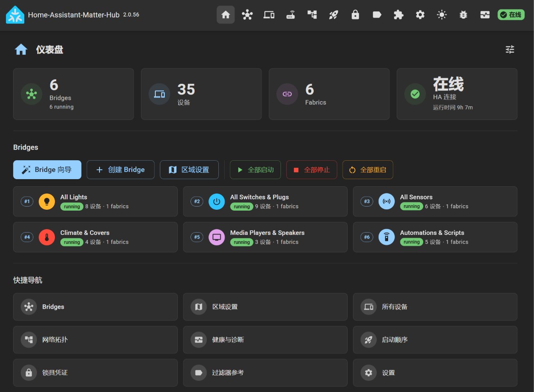
Task: Restart all bridges with 全部重启
Action: point(368,170)
